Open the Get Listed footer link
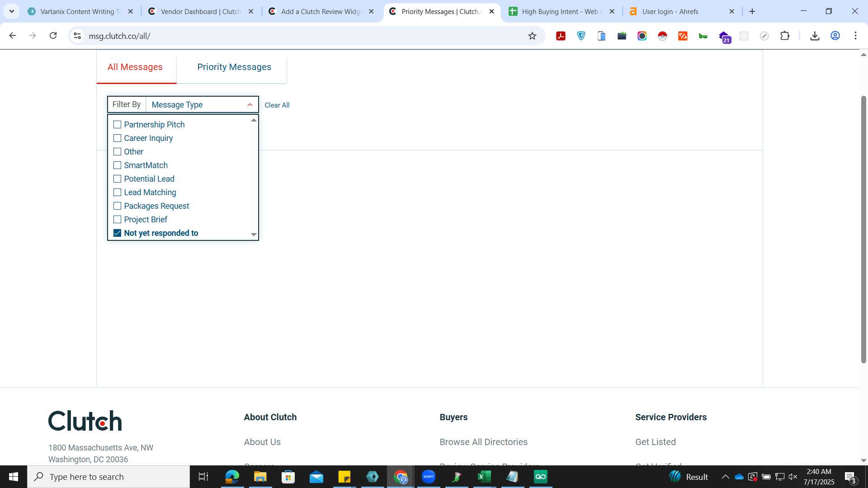Screen dimensions: 868x488 [655, 442]
